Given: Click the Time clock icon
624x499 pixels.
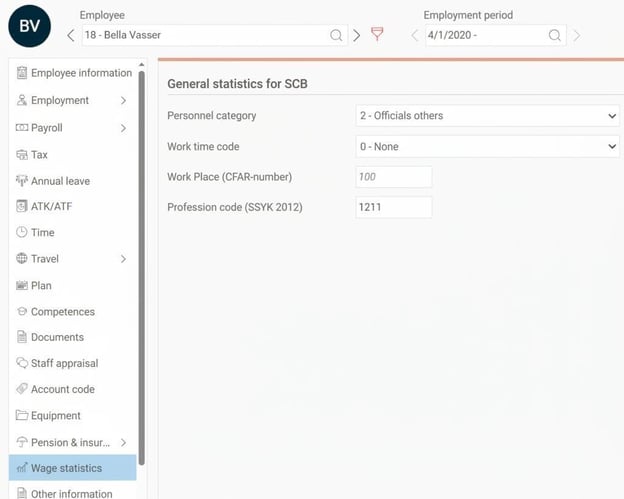Looking at the screenshot, I should pyautogui.click(x=22, y=232).
